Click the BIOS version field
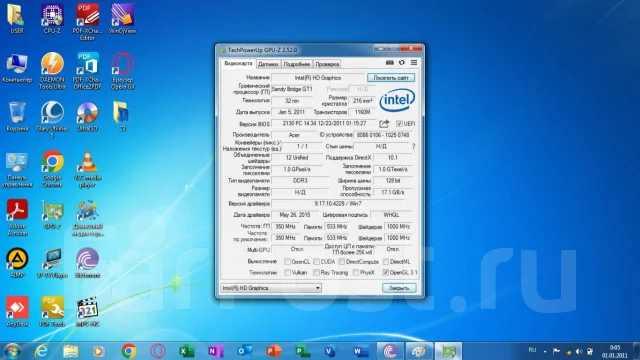The height and width of the screenshot is (360, 640). [324, 123]
